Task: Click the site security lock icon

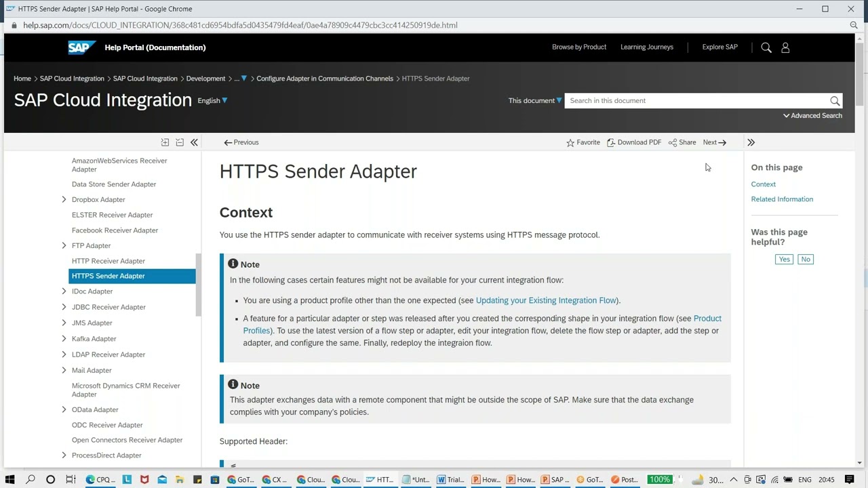Action: [14, 25]
